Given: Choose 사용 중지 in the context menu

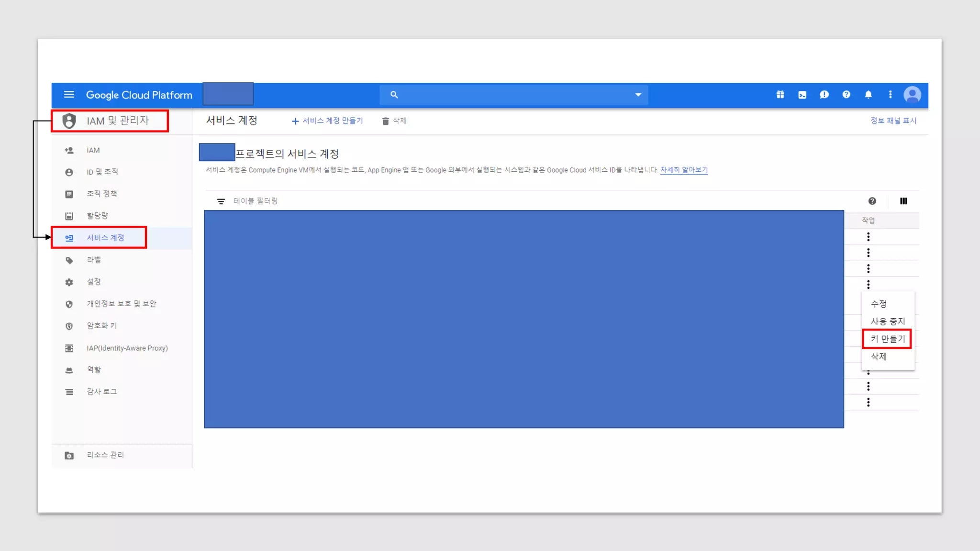Looking at the screenshot, I should pos(887,321).
